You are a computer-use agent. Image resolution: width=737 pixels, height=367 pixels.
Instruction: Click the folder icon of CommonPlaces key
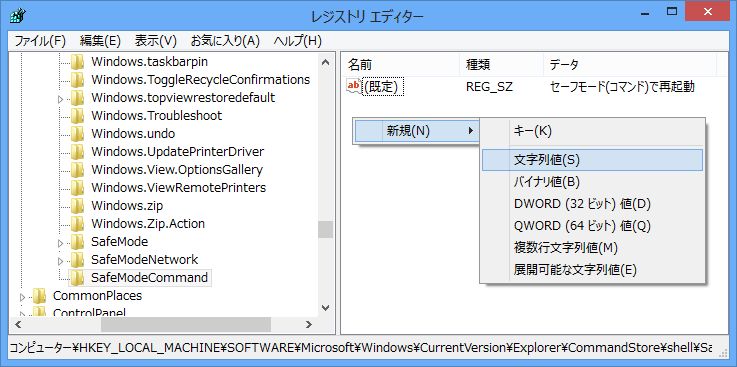[39, 296]
